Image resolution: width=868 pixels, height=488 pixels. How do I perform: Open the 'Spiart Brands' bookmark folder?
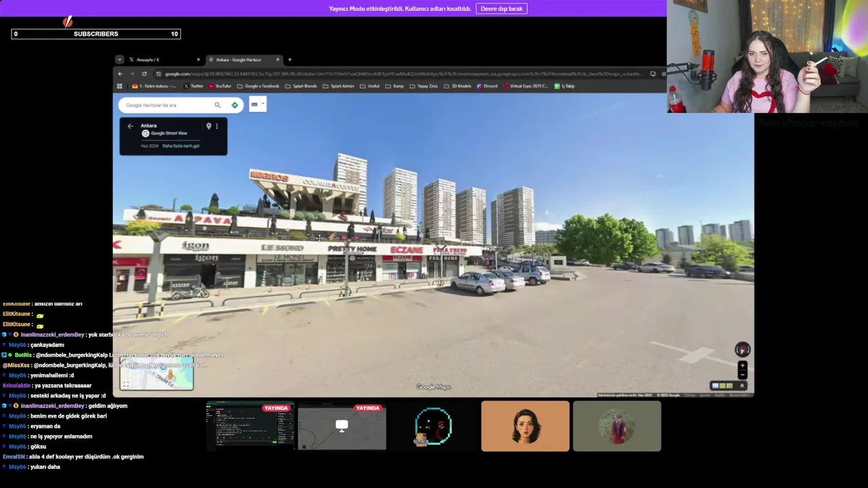pyautogui.click(x=301, y=86)
